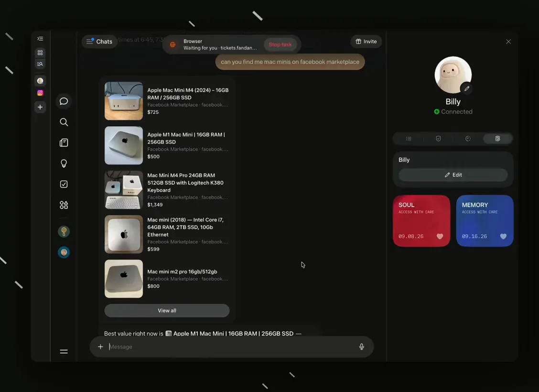Switch to the clock history tab in profile panel

[x=468, y=139]
